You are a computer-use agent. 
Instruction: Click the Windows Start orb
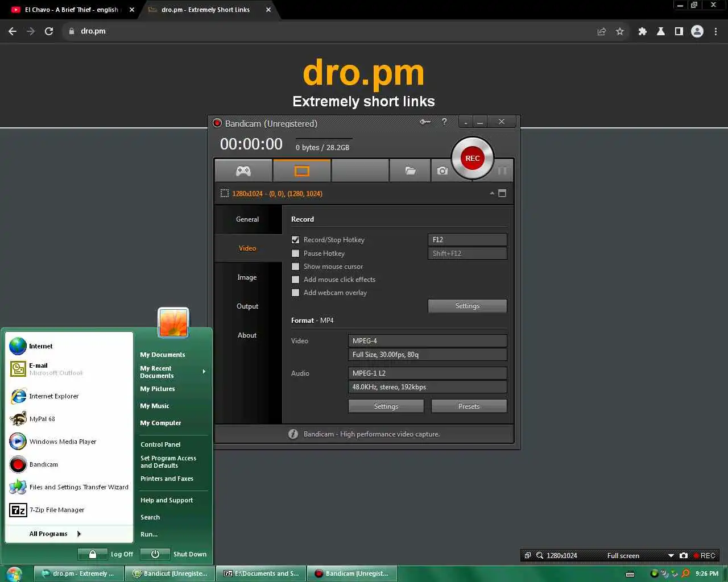(x=14, y=573)
